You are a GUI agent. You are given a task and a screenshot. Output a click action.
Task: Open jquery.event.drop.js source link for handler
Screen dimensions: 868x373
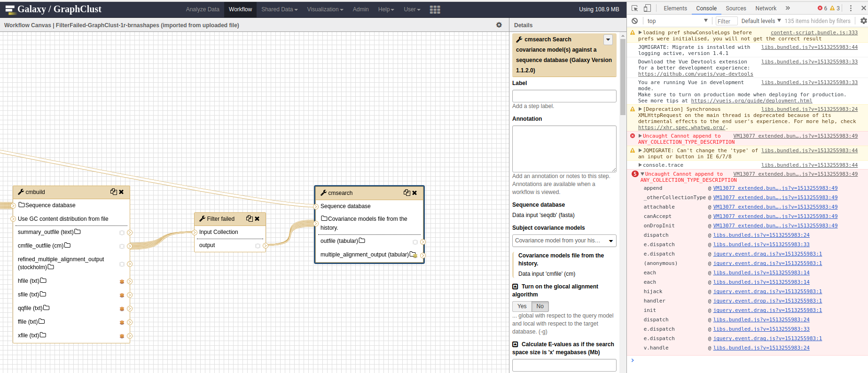767,301
